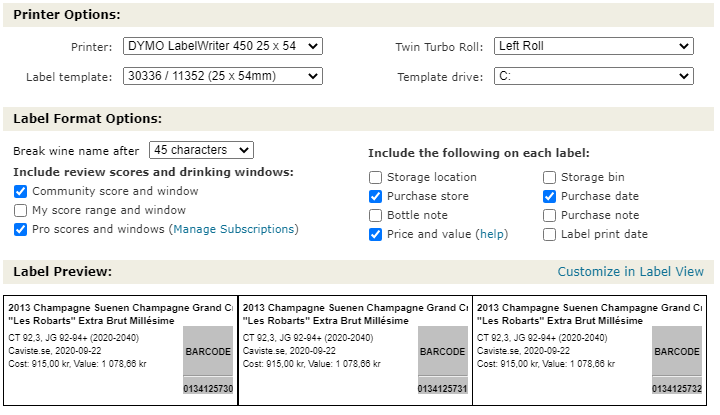Viewport: 720px width, 415px height.
Task: Open the Manage Subscriptions link
Action: pyautogui.click(x=234, y=229)
